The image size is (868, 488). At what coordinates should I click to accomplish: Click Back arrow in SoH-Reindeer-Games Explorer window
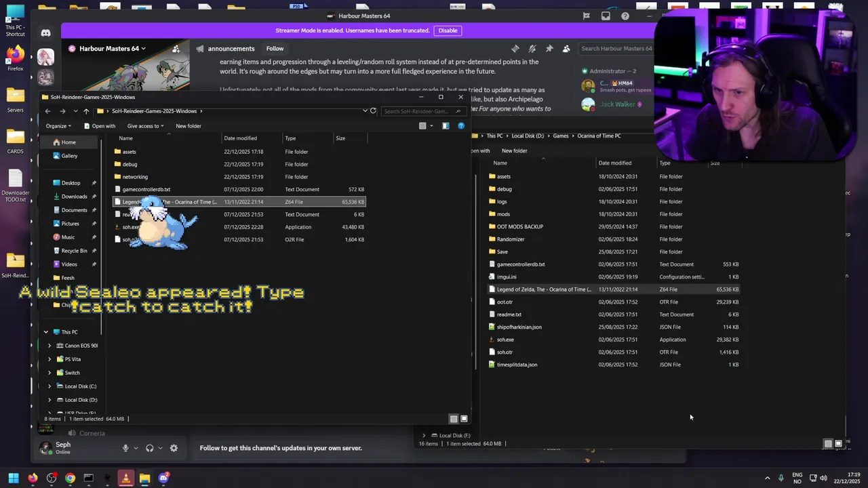coord(47,111)
